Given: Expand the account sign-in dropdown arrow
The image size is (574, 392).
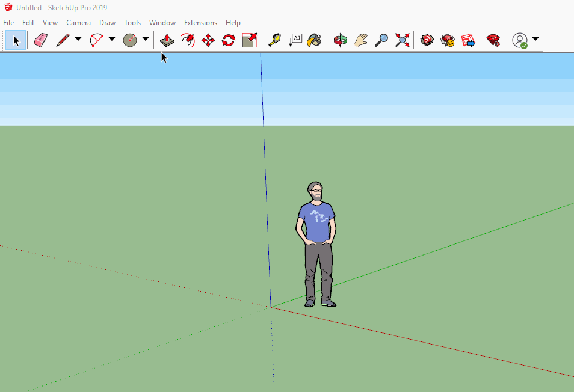Looking at the screenshot, I should pyautogui.click(x=535, y=40).
